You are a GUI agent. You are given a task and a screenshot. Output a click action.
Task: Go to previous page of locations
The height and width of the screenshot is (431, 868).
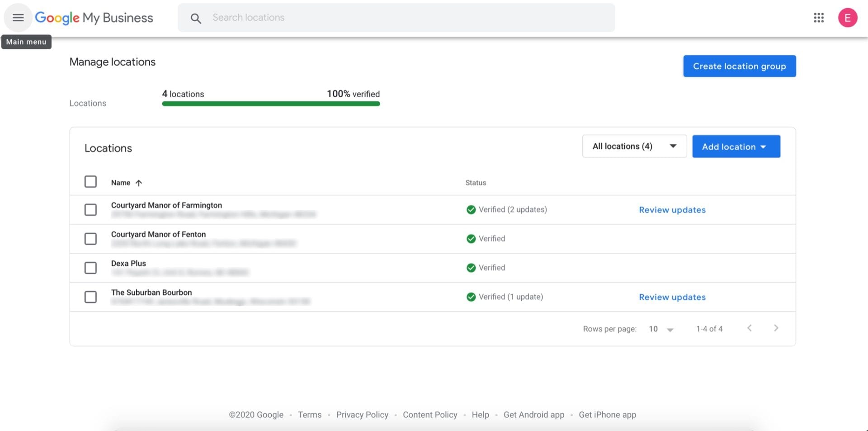click(750, 328)
